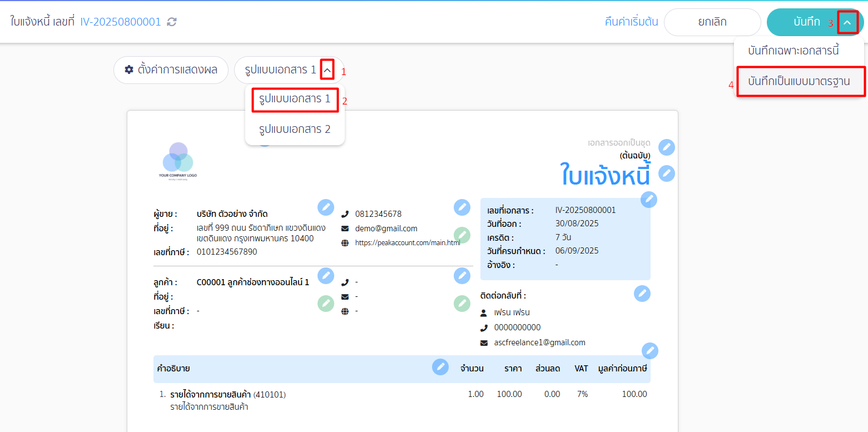The width and height of the screenshot is (868, 432).
Task: Click the phone icon next to 0000000000
Action: [x=484, y=327]
